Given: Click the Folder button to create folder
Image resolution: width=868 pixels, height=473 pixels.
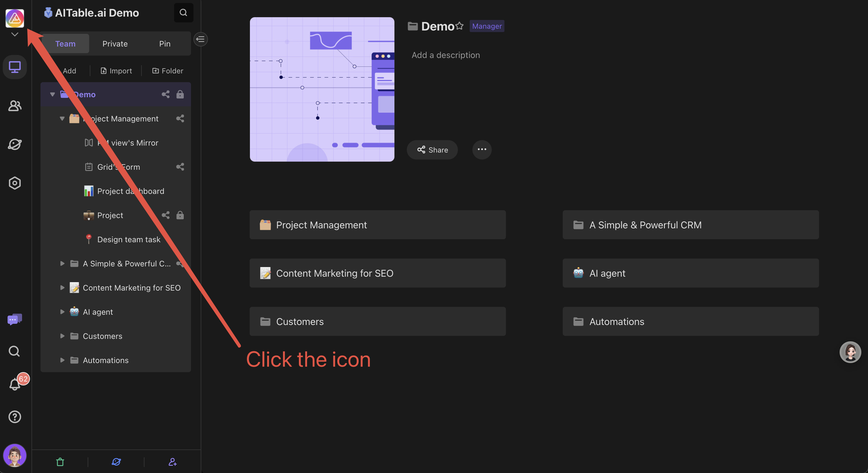Looking at the screenshot, I should point(168,71).
